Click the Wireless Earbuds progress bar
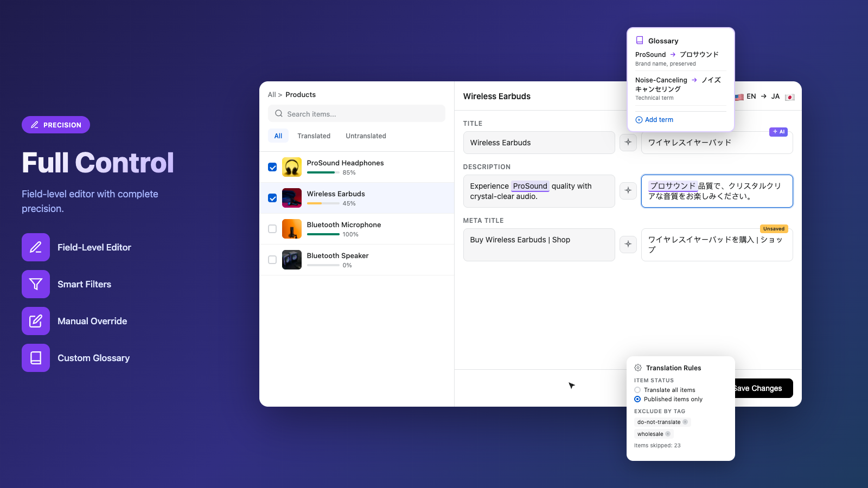The width and height of the screenshot is (868, 488). (x=323, y=204)
